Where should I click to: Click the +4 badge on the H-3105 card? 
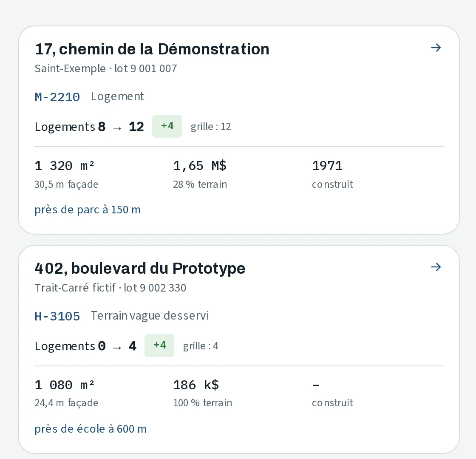point(159,346)
